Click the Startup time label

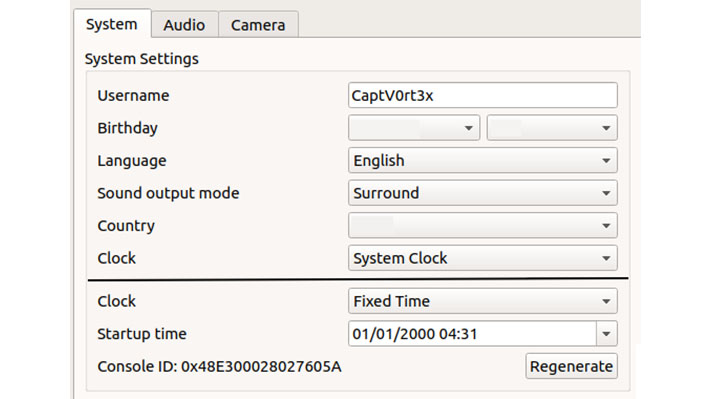coord(142,334)
